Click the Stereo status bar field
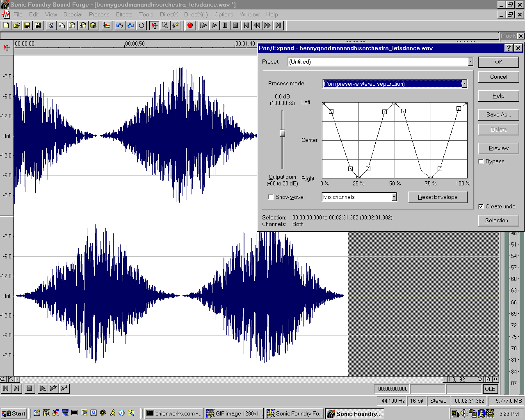Screen dimensions: 525x420 coord(438,401)
